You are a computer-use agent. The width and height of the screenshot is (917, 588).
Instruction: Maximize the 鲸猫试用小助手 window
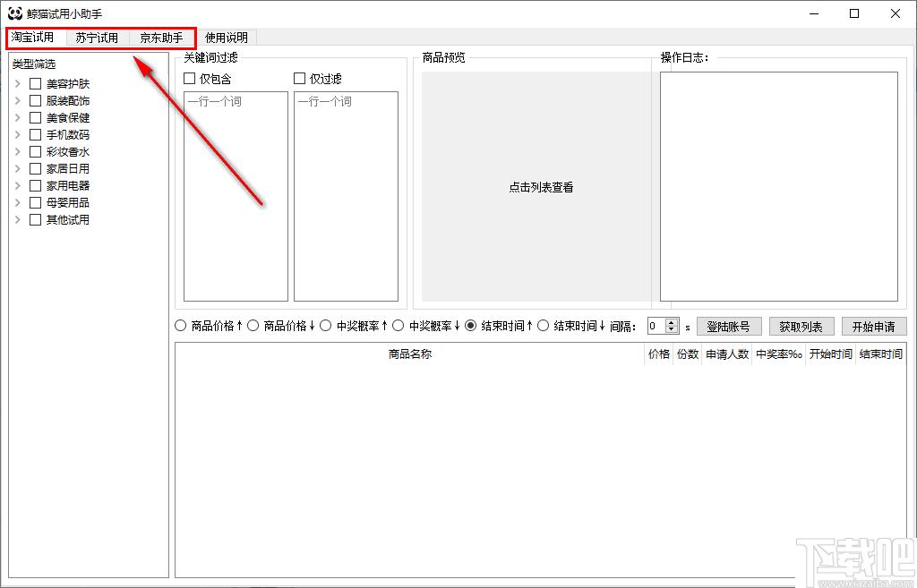click(854, 13)
